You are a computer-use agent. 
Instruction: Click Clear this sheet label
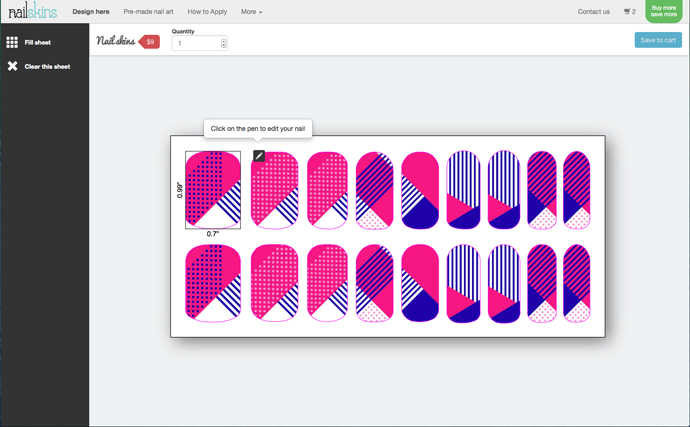pyautogui.click(x=47, y=66)
